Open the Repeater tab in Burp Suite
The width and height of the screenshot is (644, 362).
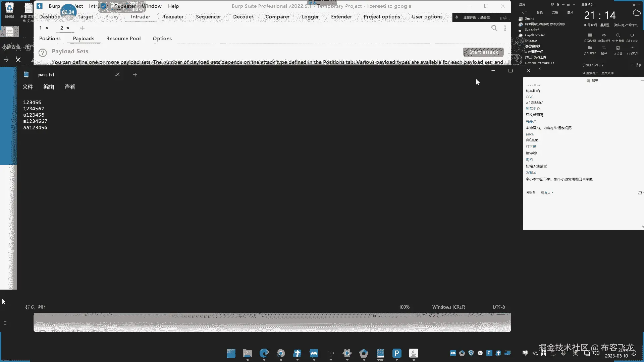tap(172, 17)
